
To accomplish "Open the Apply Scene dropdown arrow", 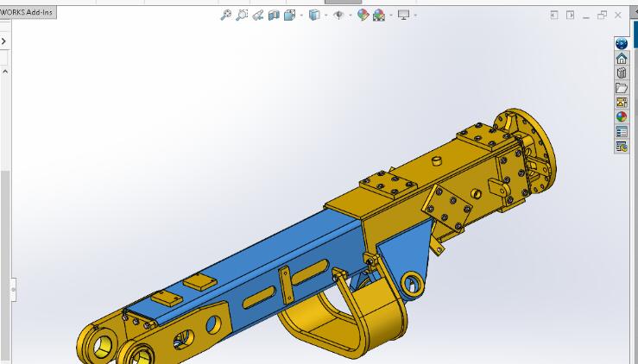I will pos(391,16).
